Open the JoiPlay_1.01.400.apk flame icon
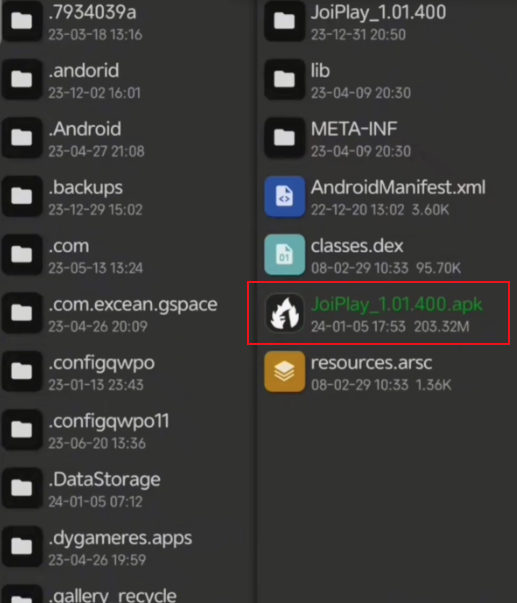 (x=285, y=313)
